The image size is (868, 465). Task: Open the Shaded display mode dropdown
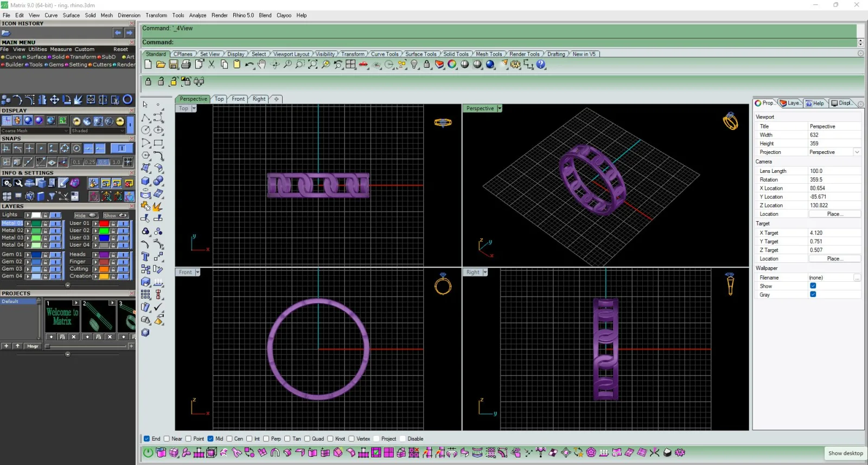tap(98, 131)
